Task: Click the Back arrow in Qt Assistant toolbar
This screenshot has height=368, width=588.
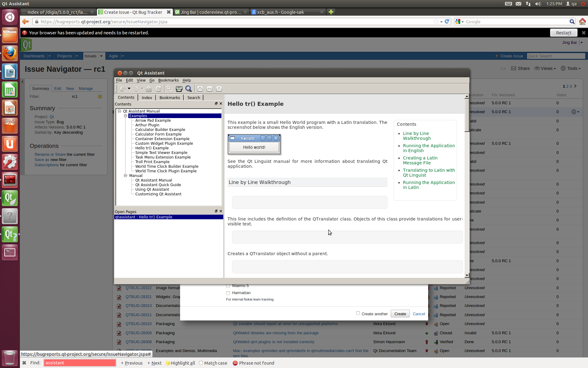Action: [123, 89]
